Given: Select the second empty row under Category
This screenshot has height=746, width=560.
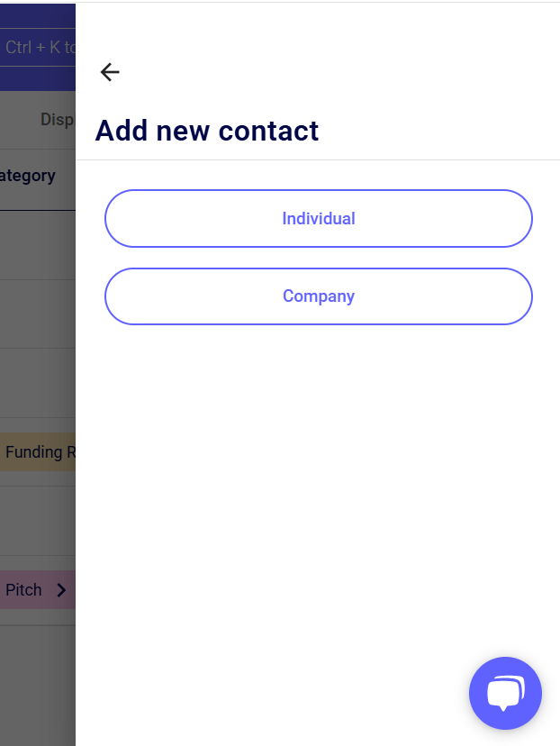Looking at the screenshot, I should [x=37, y=314].
